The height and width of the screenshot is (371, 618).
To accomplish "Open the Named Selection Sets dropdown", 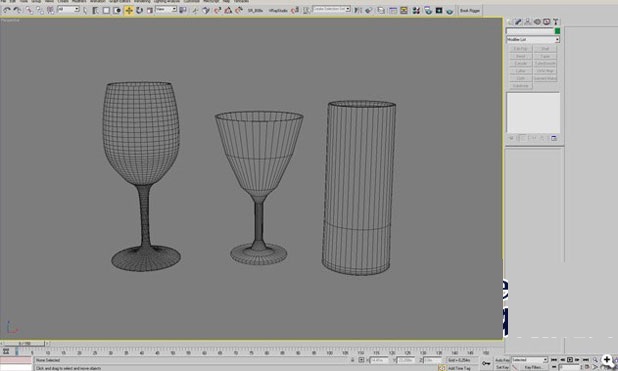I will [x=331, y=9].
